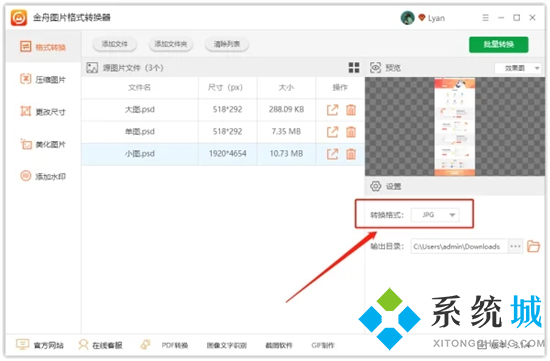Click the 文件名 column header
Image resolution: width=550 pixels, height=361 pixels.
[x=140, y=87]
